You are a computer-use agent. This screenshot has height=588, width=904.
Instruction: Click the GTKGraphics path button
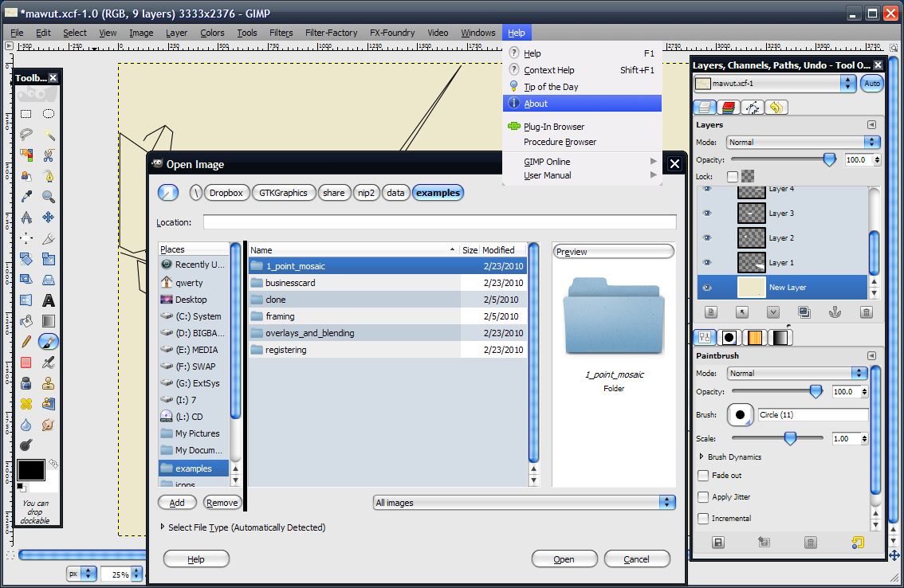(283, 193)
